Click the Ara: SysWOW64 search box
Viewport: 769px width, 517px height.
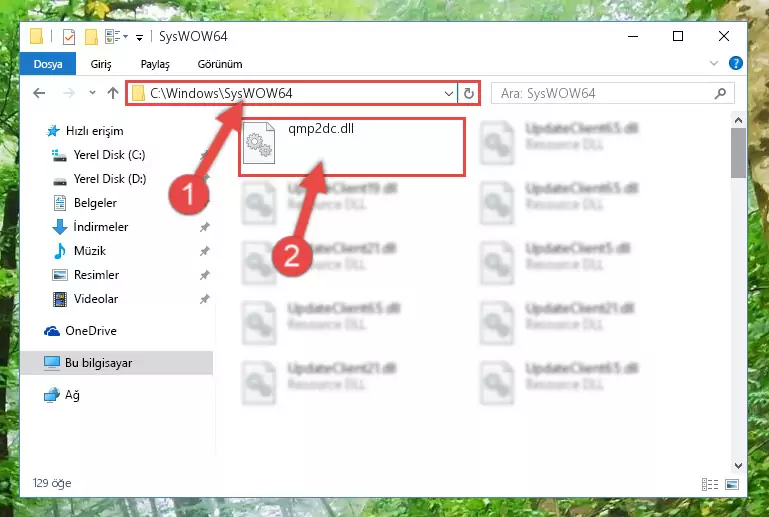613,93
